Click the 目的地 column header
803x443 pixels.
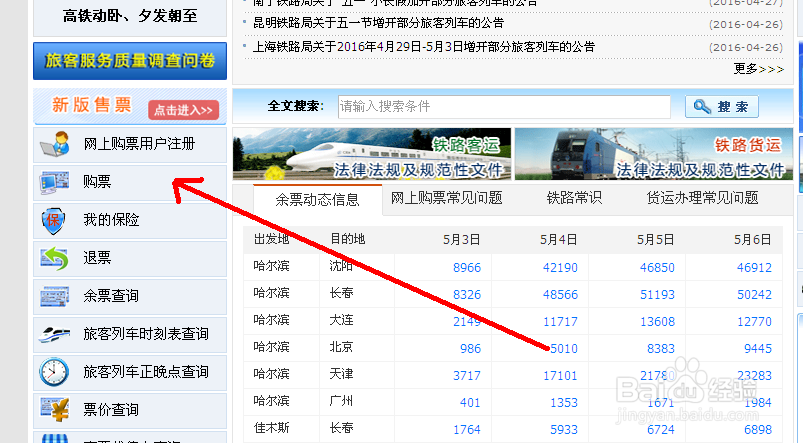coord(348,239)
